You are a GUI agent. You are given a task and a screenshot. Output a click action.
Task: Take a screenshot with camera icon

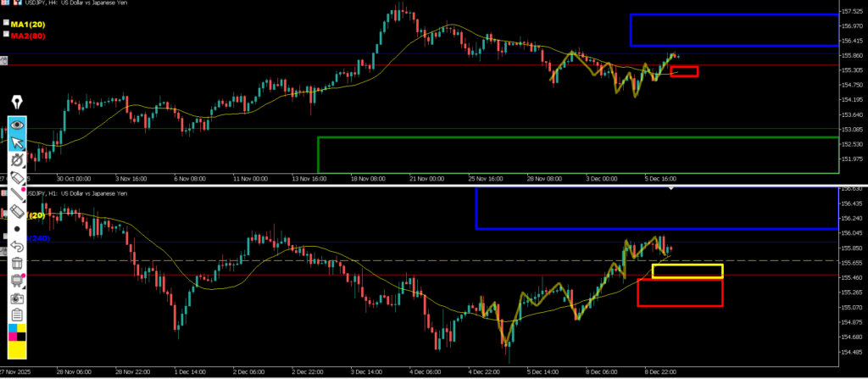(17, 298)
